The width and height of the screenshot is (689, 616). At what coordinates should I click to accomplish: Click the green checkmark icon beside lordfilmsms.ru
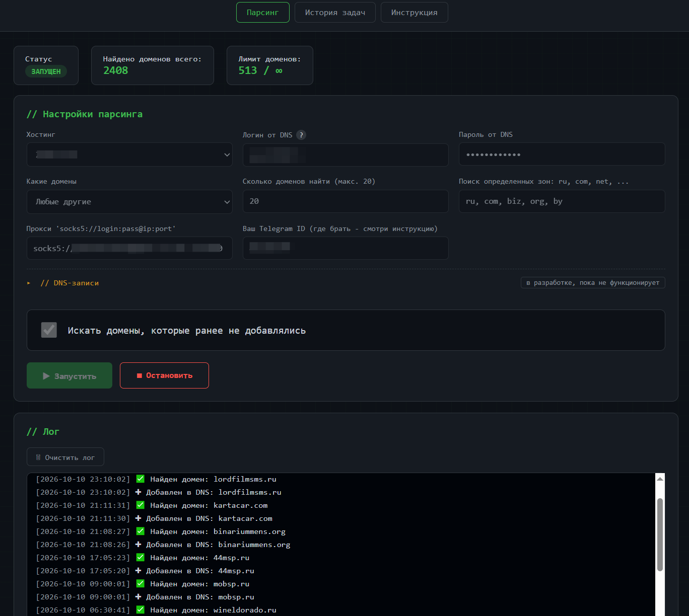click(x=141, y=479)
